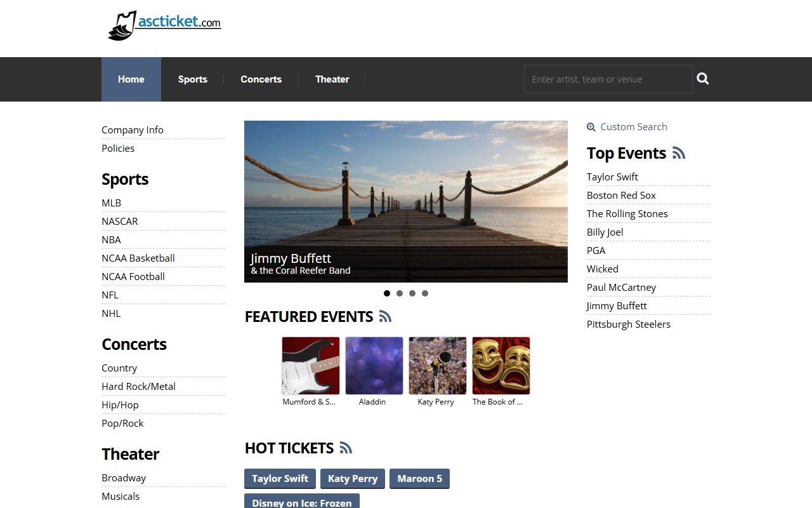Select the third carousel slide dot
Screen dimensions: 812x508
(x=412, y=293)
